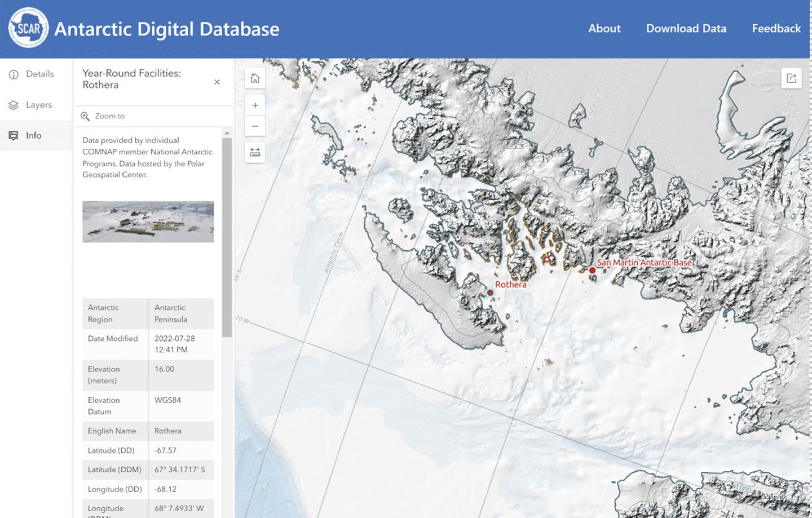Screen dimensions: 812x518
Task: Click the Longitude (DD) field label
Action: pyautogui.click(x=115, y=489)
